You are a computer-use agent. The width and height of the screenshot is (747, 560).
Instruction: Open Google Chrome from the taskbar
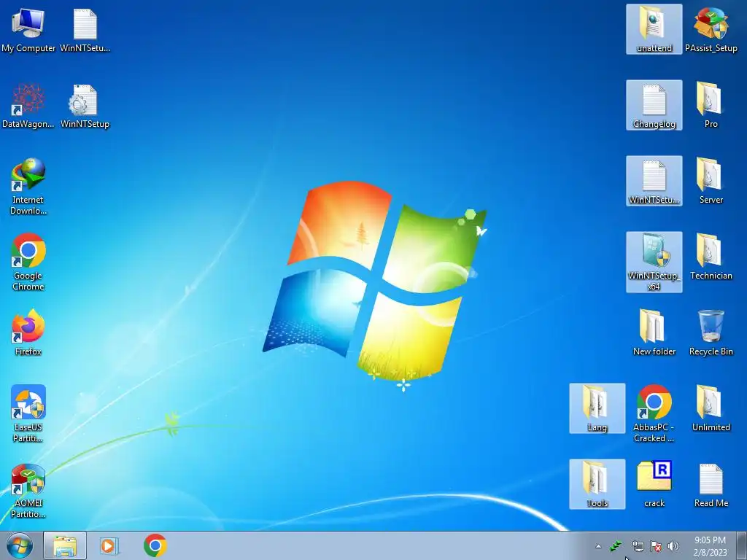(155, 545)
